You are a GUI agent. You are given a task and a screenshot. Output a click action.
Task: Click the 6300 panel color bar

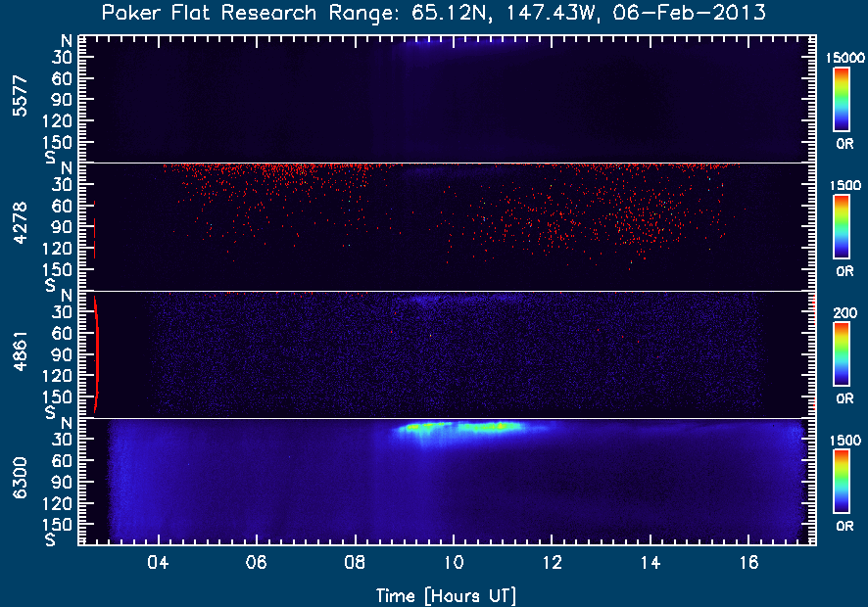(842, 482)
